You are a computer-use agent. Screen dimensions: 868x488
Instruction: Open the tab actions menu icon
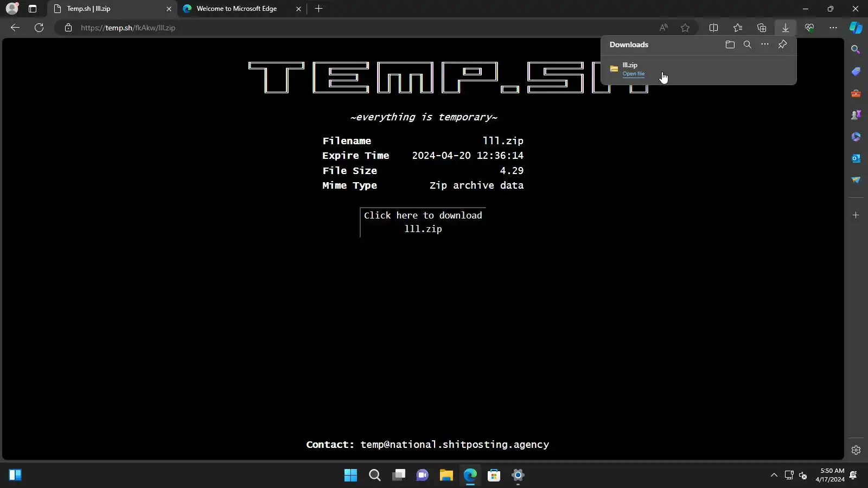[33, 9]
